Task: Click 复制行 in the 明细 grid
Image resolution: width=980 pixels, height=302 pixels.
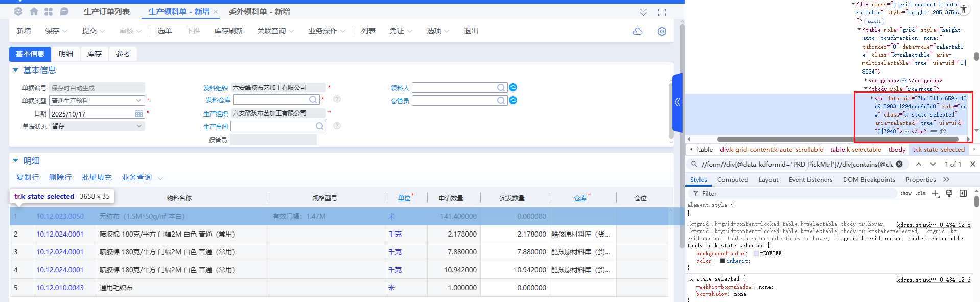Action: click(28, 178)
